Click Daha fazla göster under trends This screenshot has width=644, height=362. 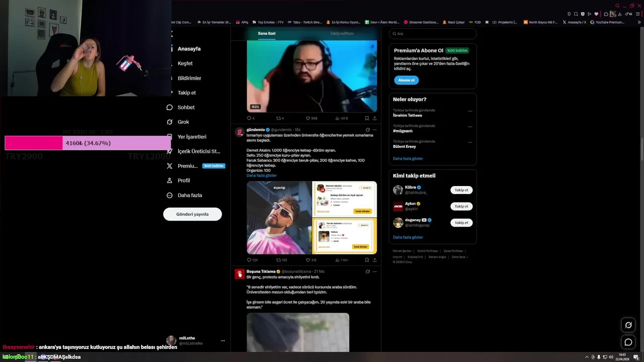408,158
